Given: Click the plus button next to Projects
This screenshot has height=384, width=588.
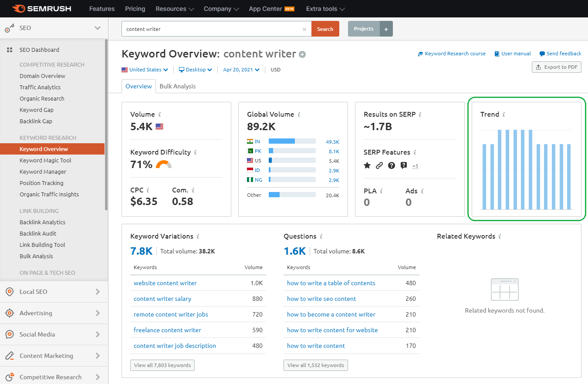Looking at the screenshot, I should 386,29.
